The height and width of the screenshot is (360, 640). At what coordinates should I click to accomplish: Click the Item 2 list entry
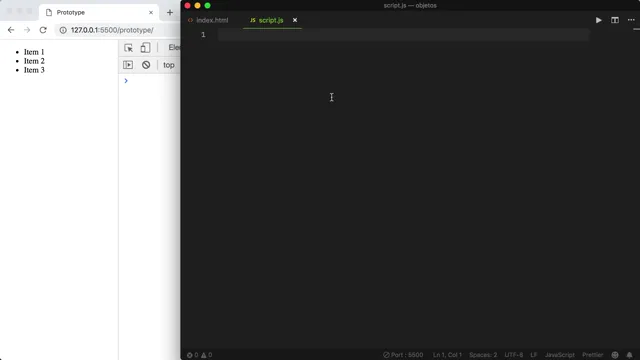click(x=34, y=61)
